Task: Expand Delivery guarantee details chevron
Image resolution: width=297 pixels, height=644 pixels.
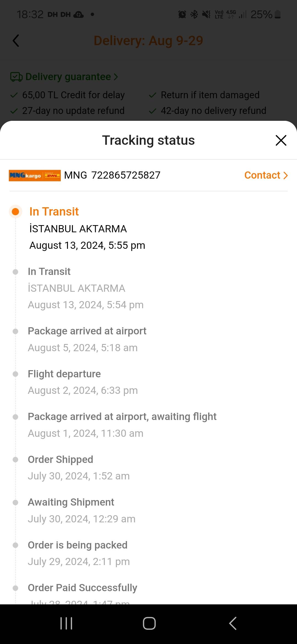Action: 116,77
